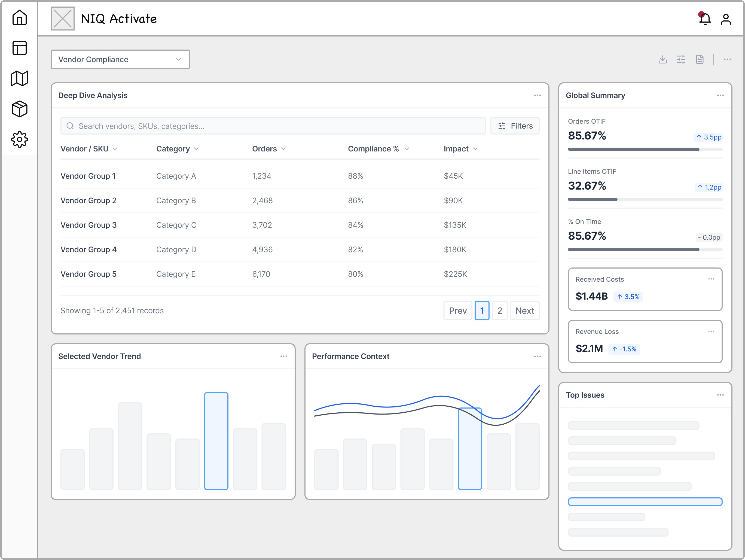Open the sliders adjustment toolbar icon
The image size is (745, 560).
tap(681, 59)
